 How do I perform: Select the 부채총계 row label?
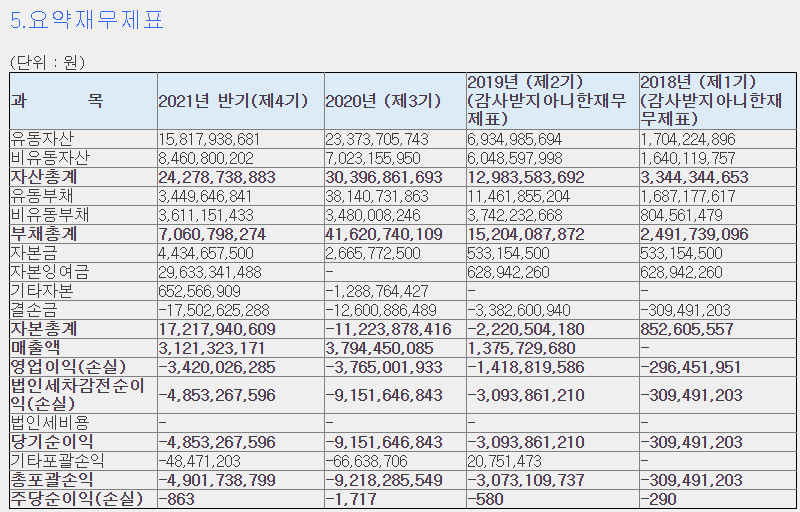pos(44,234)
